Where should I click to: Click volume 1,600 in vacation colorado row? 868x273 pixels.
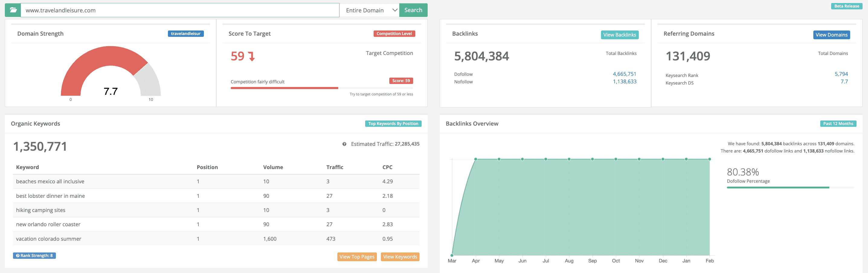[270, 239]
